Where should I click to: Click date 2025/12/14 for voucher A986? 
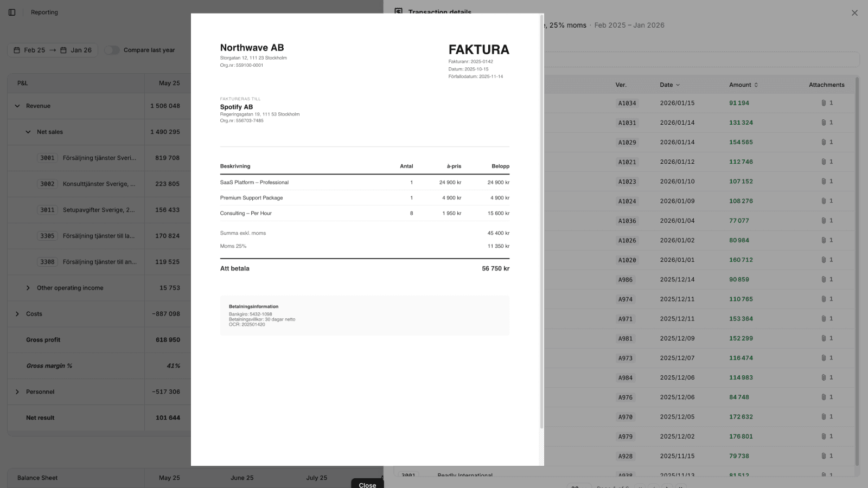click(x=677, y=279)
